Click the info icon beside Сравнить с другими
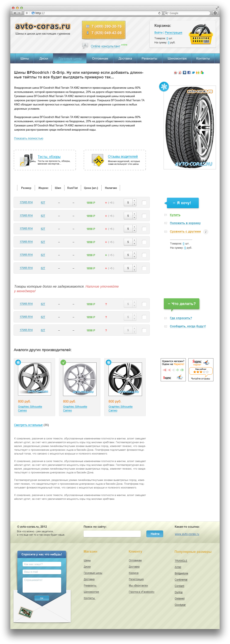 pyautogui.click(x=205, y=232)
